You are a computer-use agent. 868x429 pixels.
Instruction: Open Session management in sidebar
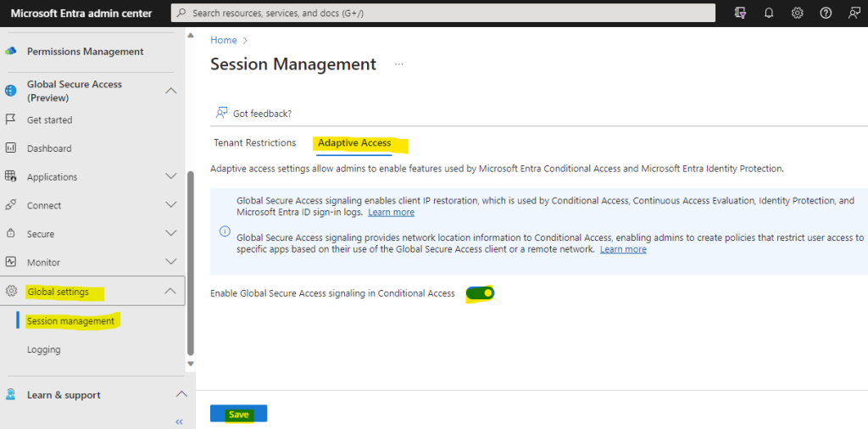tap(70, 321)
